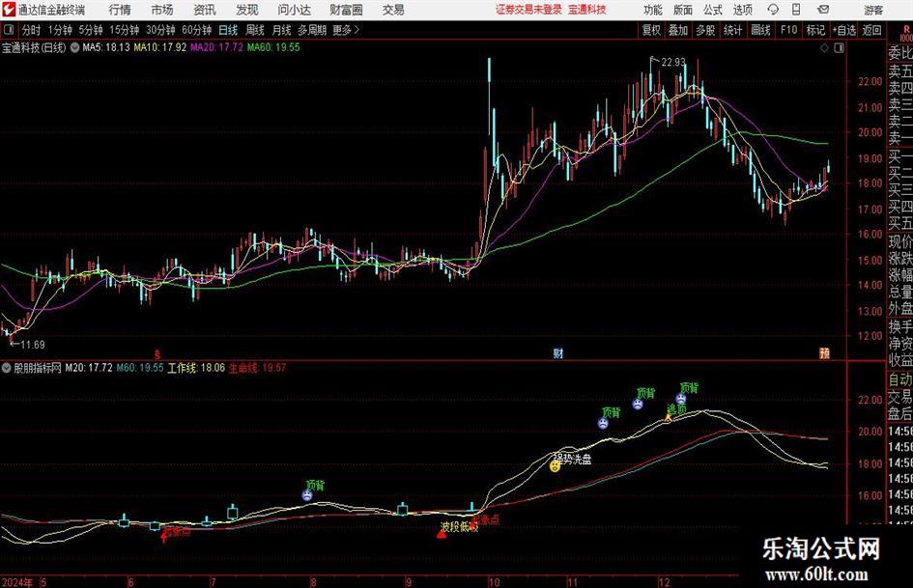
Task: Switch to 周线 weekly period
Action: click(x=254, y=30)
